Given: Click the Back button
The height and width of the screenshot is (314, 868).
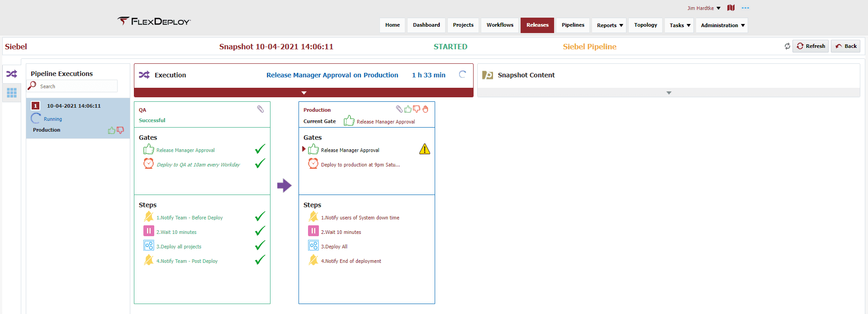Looking at the screenshot, I should click(x=845, y=46).
